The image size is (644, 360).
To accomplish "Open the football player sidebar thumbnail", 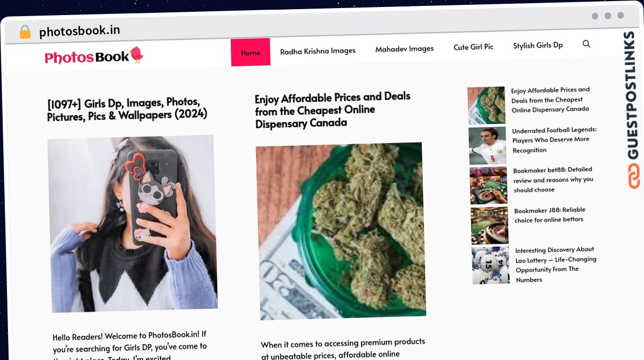I will click(487, 146).
